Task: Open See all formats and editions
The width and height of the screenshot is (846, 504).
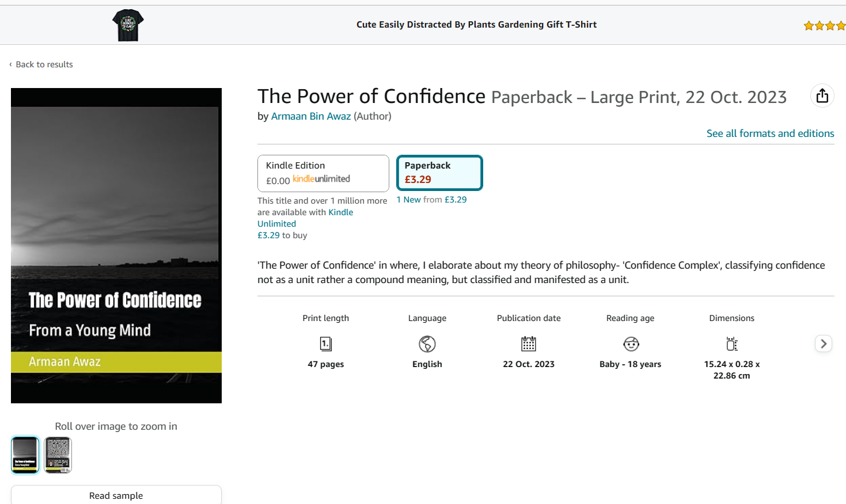Action: click(770, 133)
